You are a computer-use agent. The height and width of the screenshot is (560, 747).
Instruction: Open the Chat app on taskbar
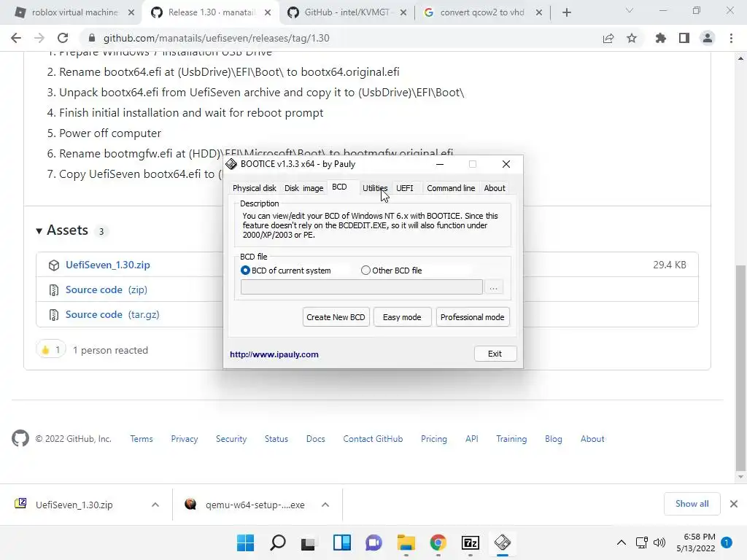pyautogui.click(x=374, y=542)
